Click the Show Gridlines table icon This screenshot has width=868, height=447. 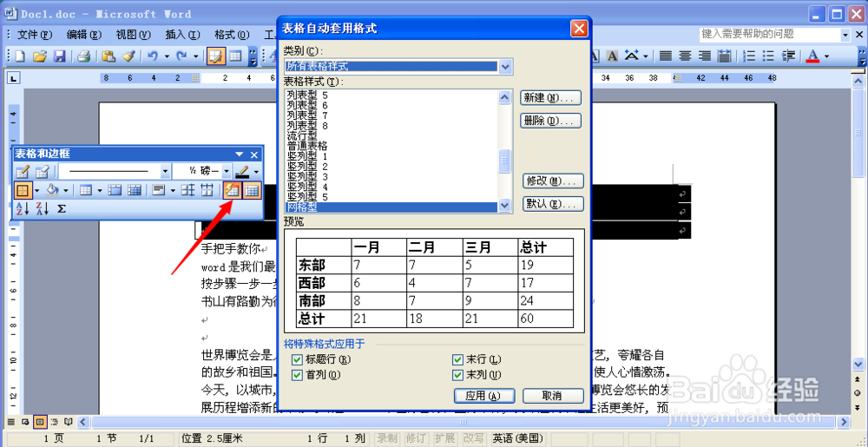pyautogui.click(x=252, y=191)
